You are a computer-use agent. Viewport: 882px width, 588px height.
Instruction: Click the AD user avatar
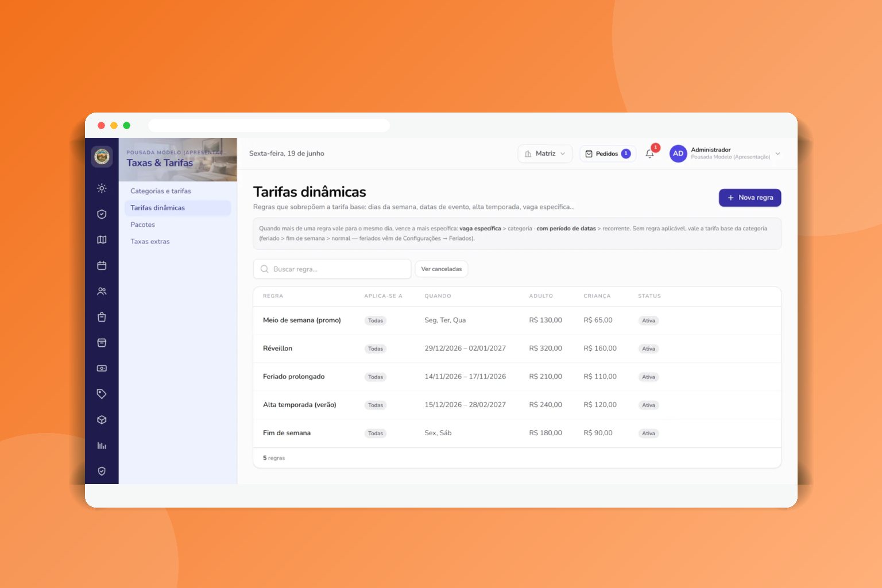click(678, 153)
